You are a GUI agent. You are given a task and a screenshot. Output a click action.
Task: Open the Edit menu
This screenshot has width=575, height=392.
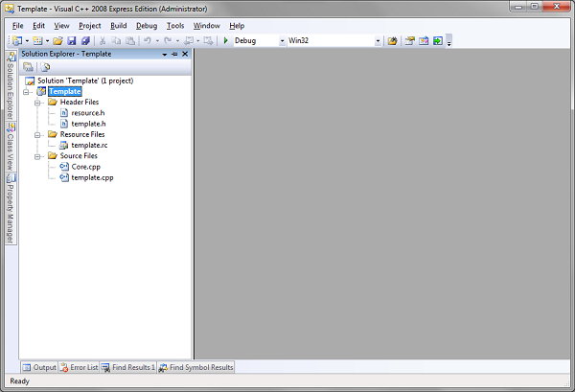(x=38, y=26)
